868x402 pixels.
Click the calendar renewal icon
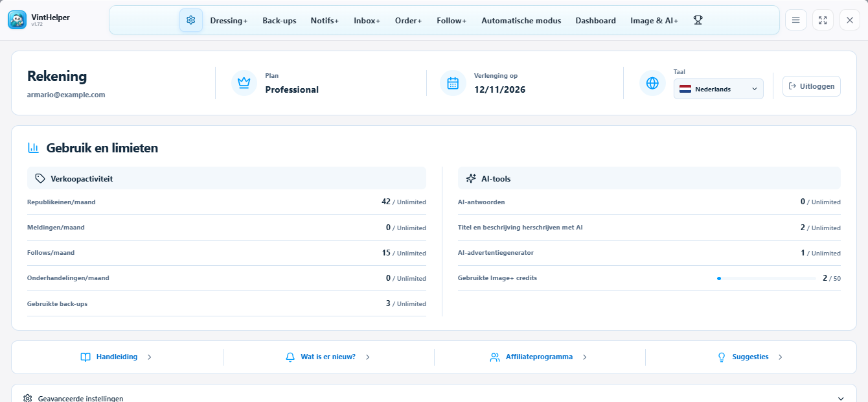453,83
